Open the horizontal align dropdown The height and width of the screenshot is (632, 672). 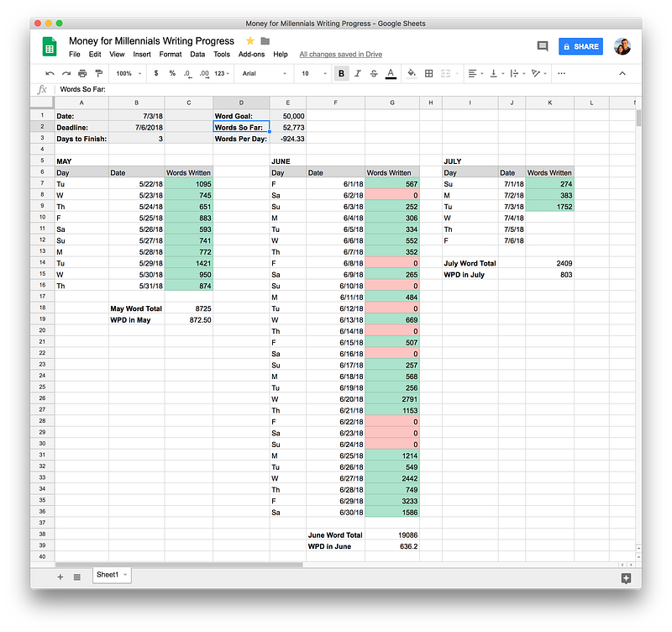pos(475,73)
